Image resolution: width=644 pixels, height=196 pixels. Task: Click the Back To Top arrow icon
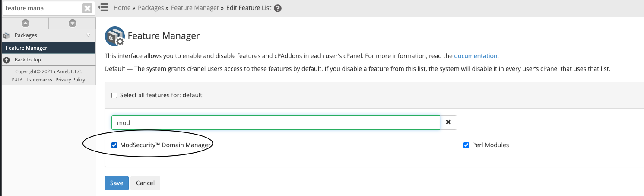tap(6, 60)
